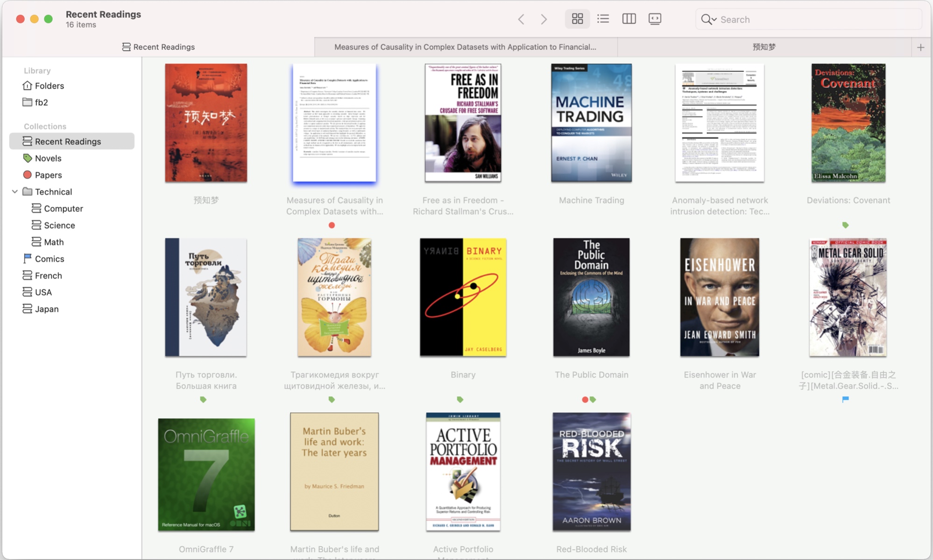Image resolution: width=933 pixels, height=560 pixels.
Task: Select Eisenhower in War and Peace cover
Action: [x=720, y=298]
